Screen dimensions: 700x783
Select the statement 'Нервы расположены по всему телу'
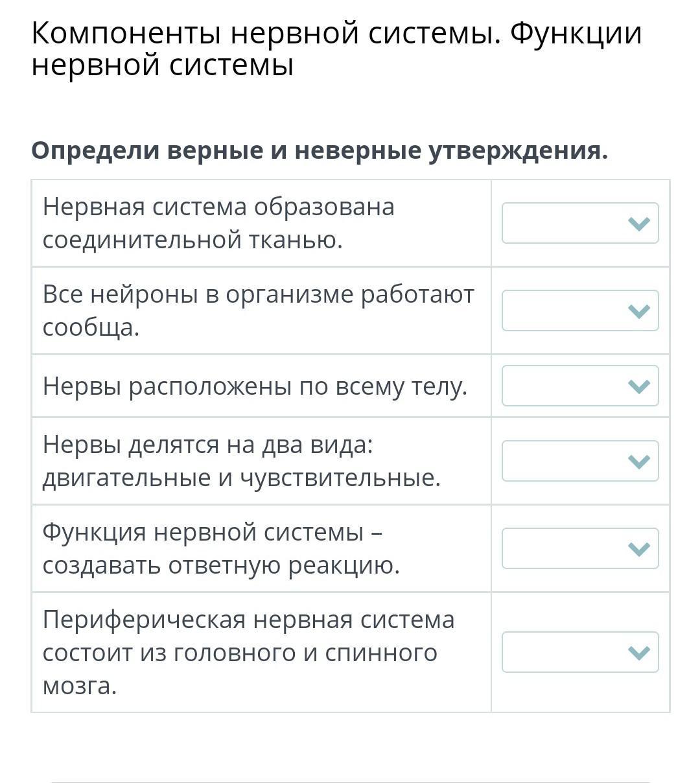click(x=255, y=386)
